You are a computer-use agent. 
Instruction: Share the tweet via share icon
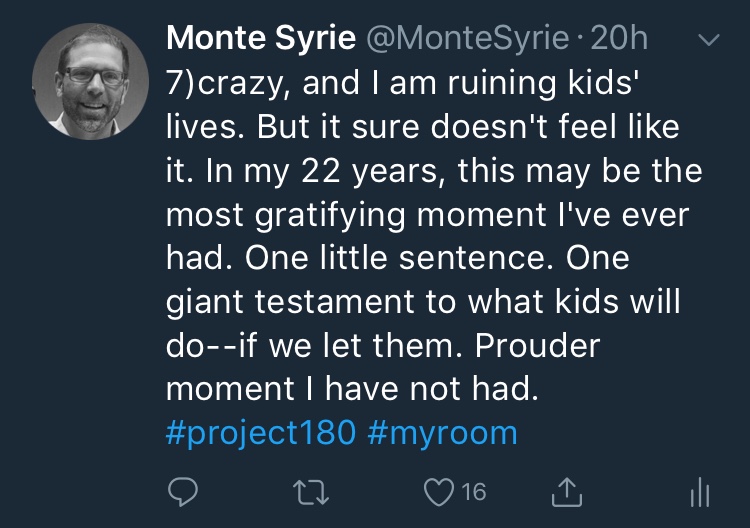click(566, 490)
